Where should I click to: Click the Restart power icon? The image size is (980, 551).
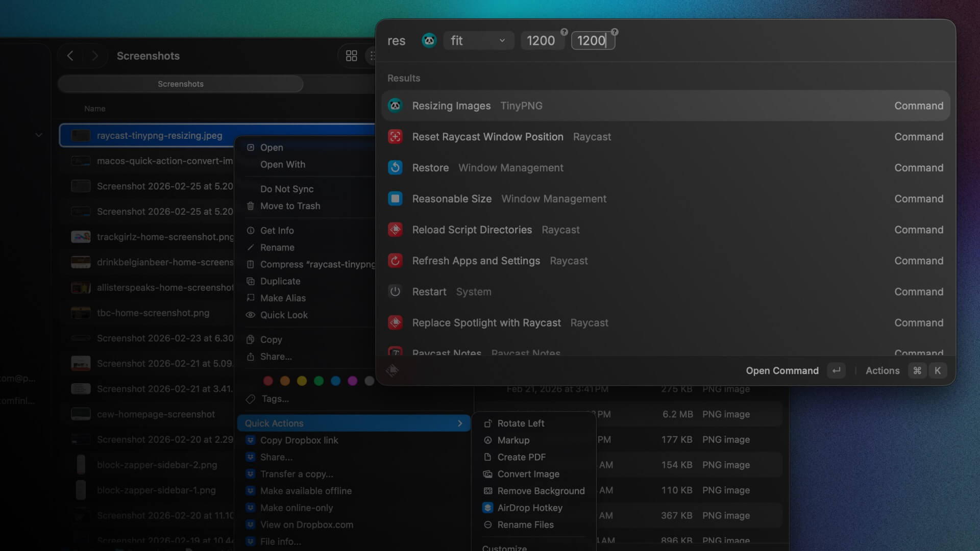click(395, 292)
